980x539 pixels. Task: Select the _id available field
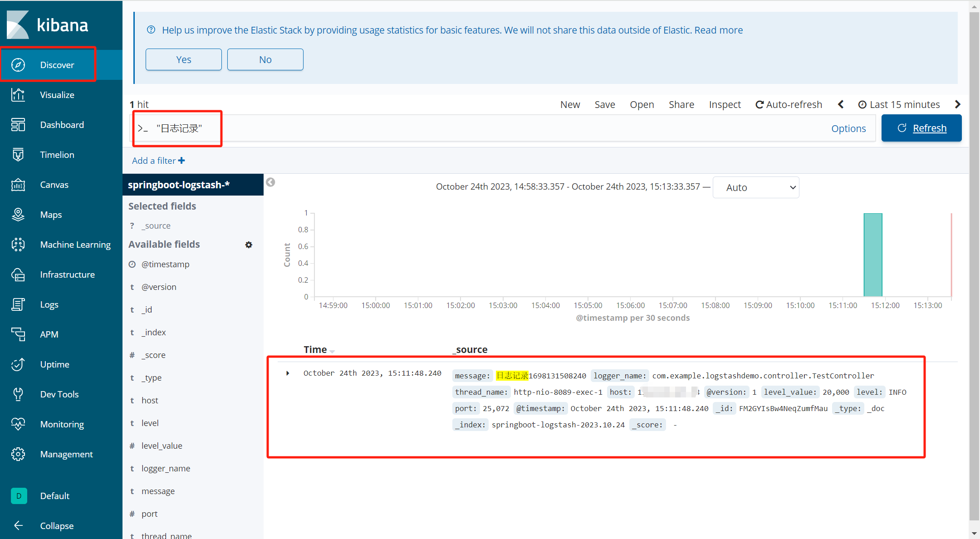click(x=147, y=309)
